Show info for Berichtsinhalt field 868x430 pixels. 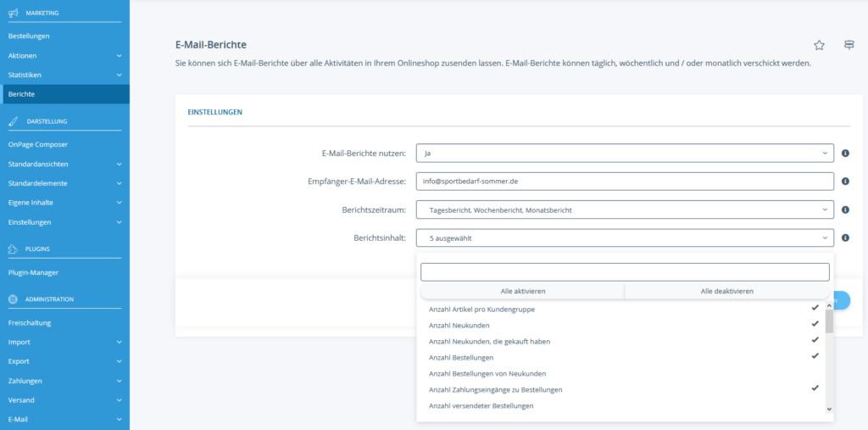click(x=845, y=237)
